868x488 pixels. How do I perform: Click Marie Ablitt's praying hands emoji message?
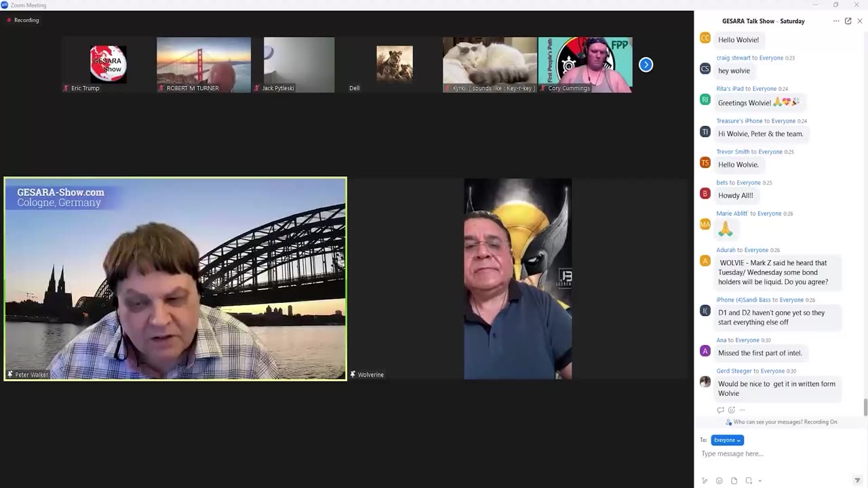[726, 229]
